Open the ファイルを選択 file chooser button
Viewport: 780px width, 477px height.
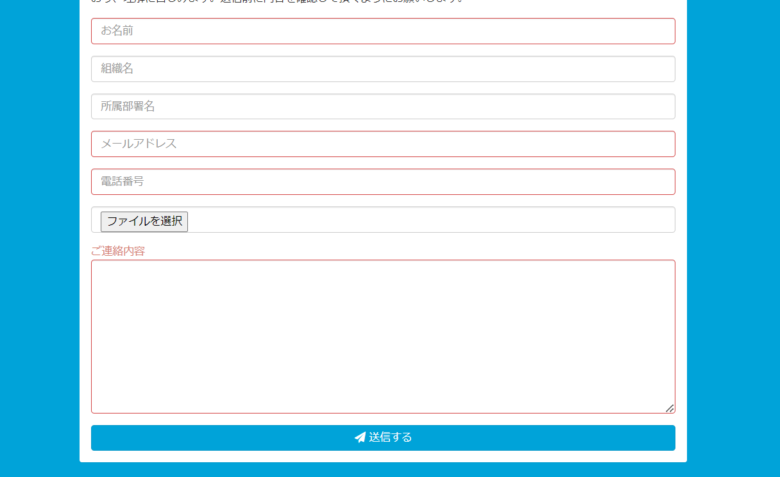tap(144, 221)
